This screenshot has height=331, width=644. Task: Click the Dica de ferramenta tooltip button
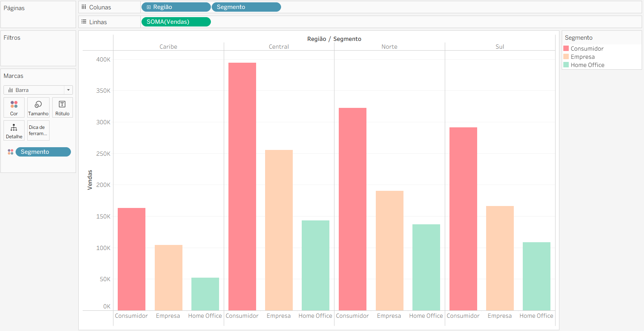[38, 130]
